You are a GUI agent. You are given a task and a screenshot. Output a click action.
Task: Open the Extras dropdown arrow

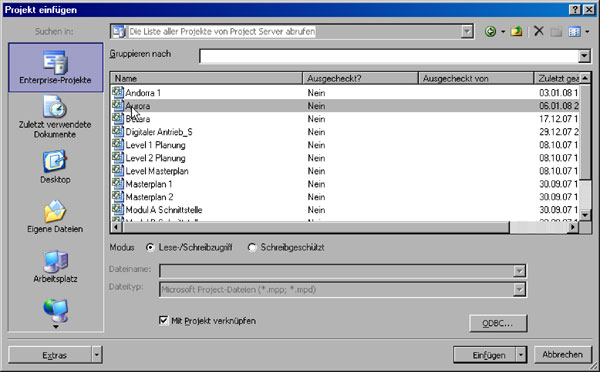click(x=96, y=355)
